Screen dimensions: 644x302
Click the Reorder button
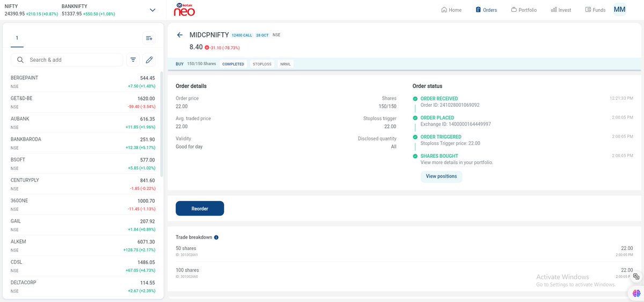pos(200,208)
